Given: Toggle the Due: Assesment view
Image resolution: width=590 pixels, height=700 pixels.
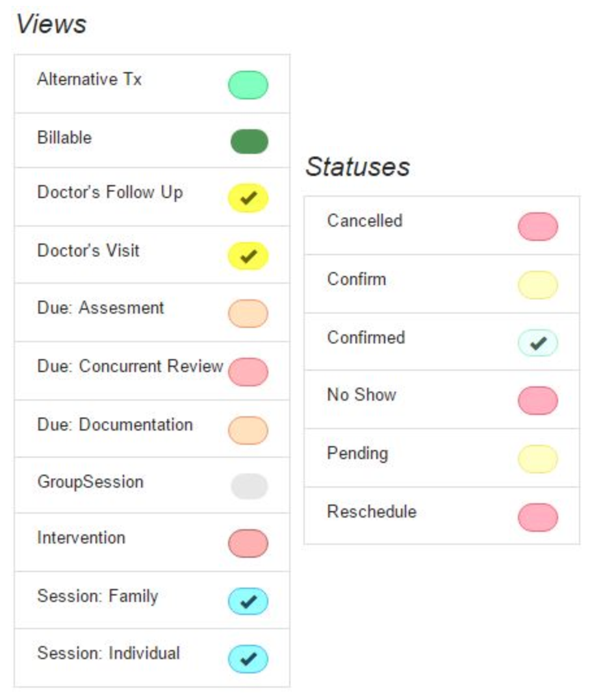Looking at the screenshot, I should (x=248, y=314).
